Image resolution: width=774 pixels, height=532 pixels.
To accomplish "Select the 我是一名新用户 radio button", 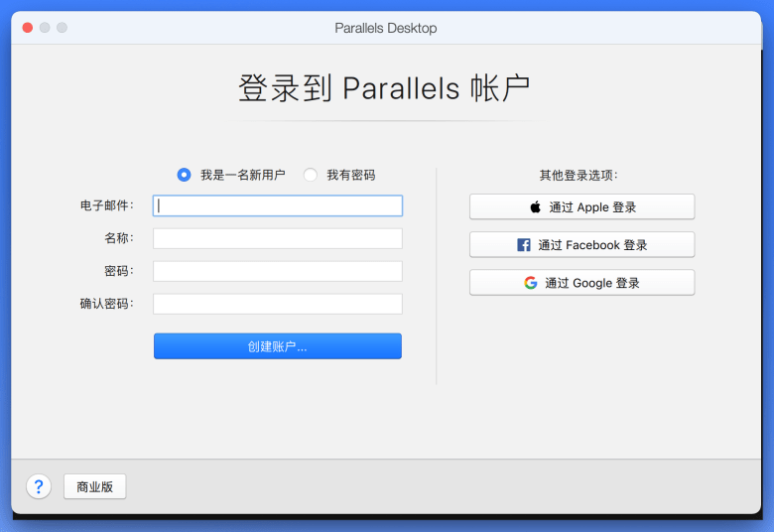I will click(185, 175).
